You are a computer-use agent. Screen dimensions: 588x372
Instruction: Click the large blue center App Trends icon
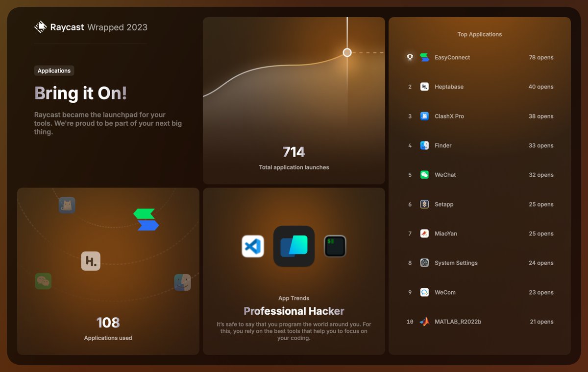click(x=294, y=246)
